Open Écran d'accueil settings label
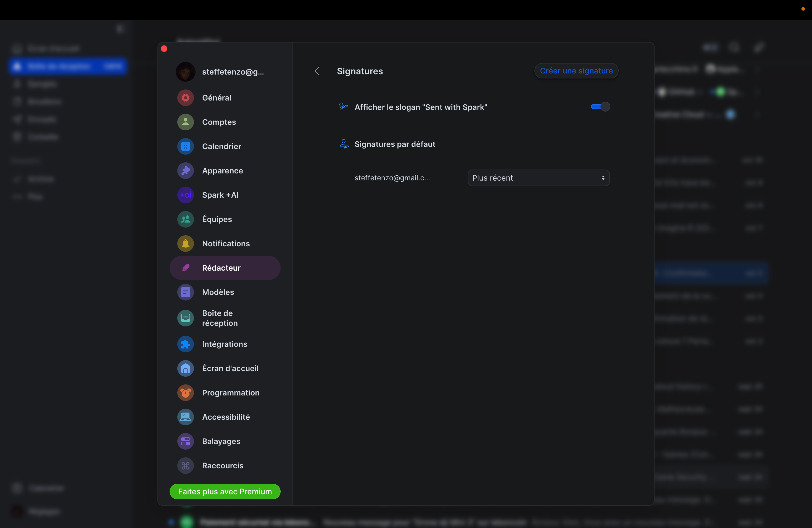The image size is (812, 528). coord(230,368)
